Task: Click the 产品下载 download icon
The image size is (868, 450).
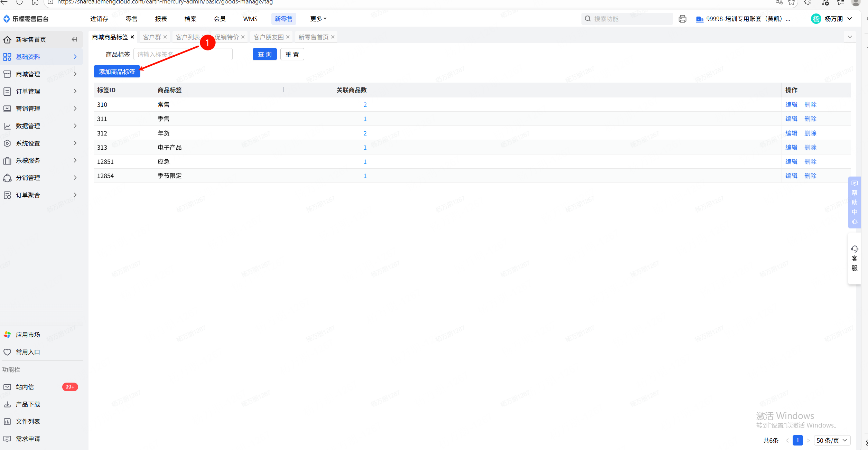Action: click(x=7, y=404)
